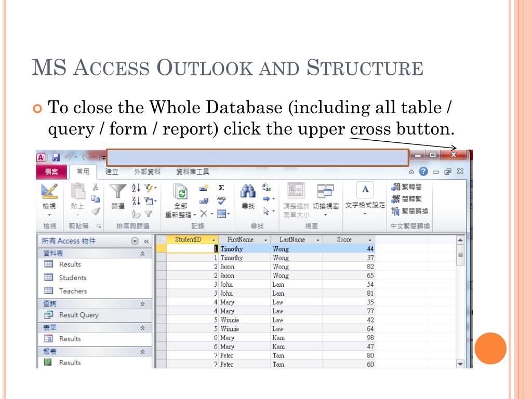Viewport: 532px width, 399px height.
Task: Switch to the 建立 (Create) tab
Action: pos(112,171)
